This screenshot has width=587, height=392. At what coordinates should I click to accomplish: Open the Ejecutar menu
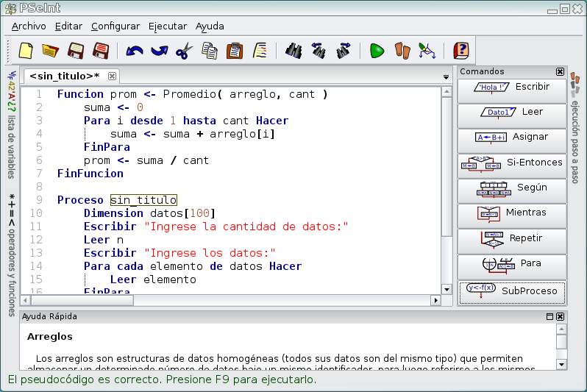167,26
